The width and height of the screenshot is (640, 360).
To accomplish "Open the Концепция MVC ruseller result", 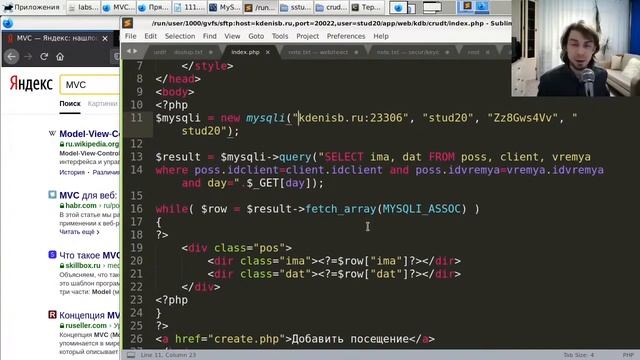I will pyautogui.click(x=90, y=316).
